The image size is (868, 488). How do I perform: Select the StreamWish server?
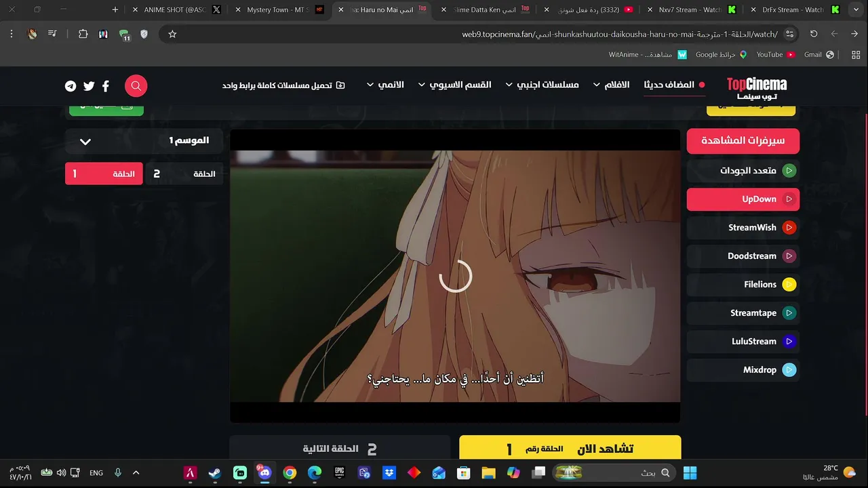pyautogui.click(x=743, y=228)
